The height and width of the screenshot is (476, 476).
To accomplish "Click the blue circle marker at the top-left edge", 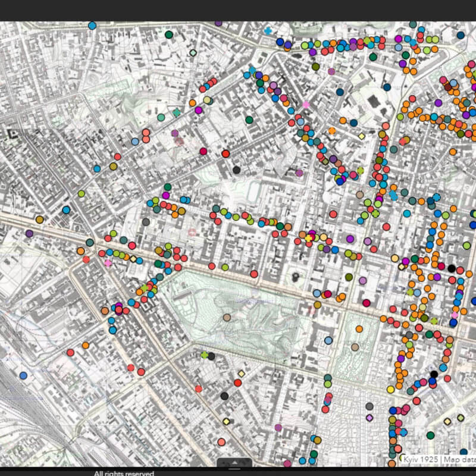I will (x=92, y=26).
